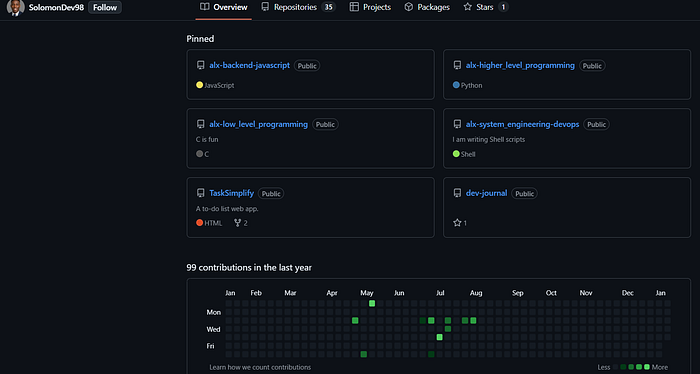700x374 pixels.
Task: Click 'A to-do list web app.' description
Action: 227,208
